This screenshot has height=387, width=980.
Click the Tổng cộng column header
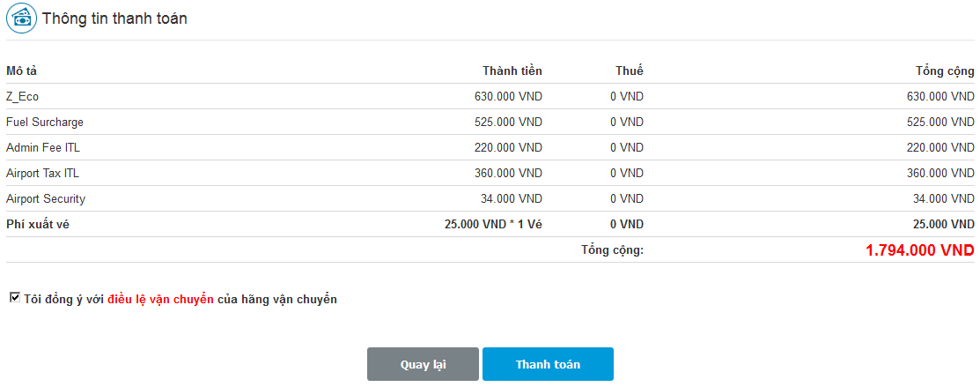coord(945,71)
